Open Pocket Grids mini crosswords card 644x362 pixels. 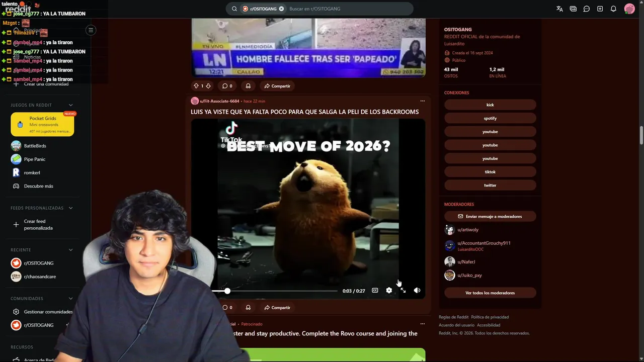click(42, 125)
